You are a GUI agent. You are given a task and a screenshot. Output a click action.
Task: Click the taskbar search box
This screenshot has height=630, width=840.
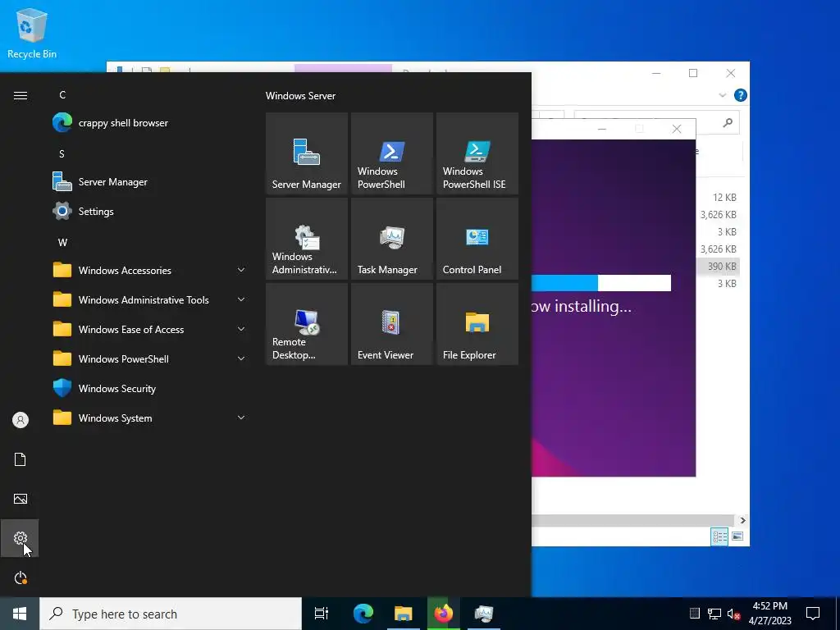171,614
